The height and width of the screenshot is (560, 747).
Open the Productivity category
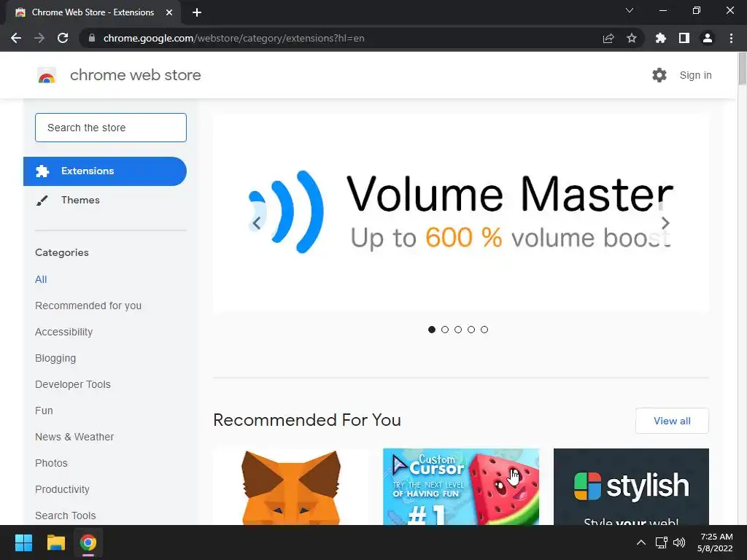coord(62,489)
